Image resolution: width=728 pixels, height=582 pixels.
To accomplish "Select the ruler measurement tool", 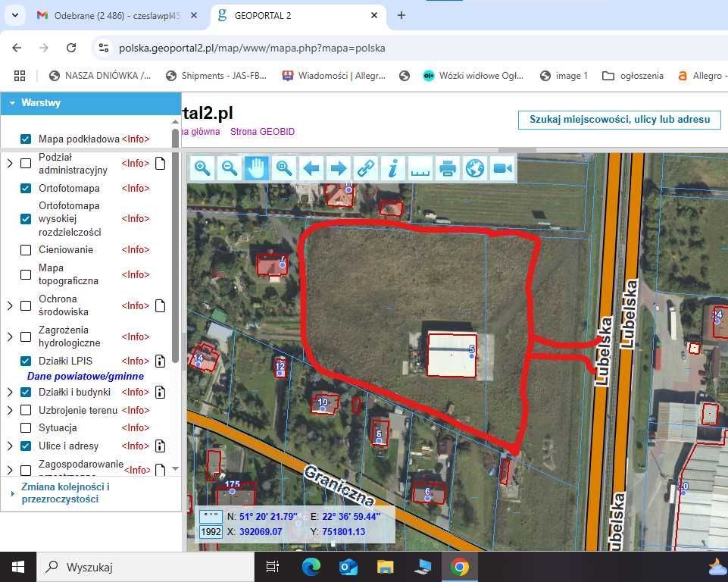I will (x=420, y=168).
